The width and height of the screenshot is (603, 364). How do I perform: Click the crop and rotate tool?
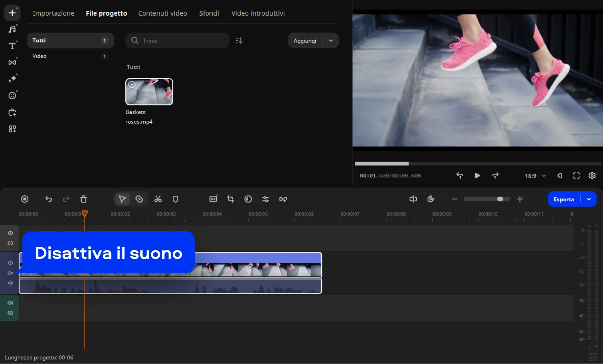click(231, 199)
